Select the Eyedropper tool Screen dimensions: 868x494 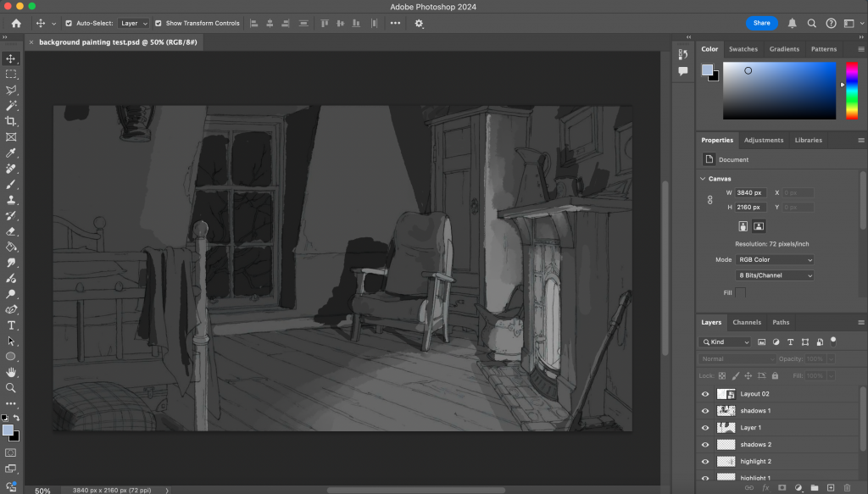[x=10, y=153]
